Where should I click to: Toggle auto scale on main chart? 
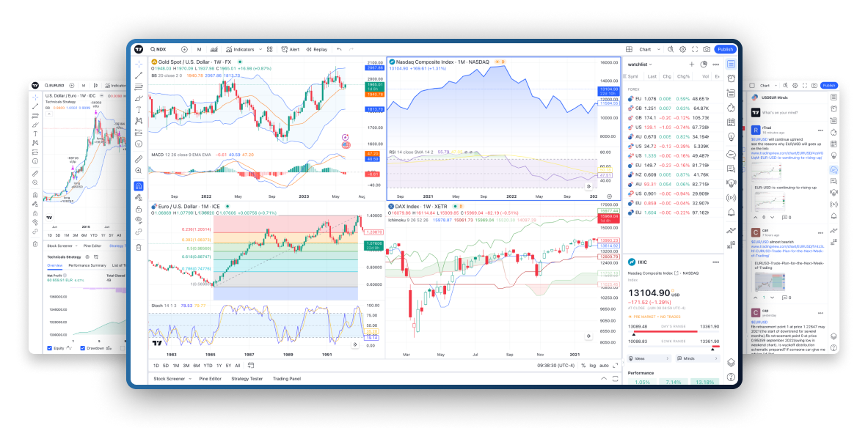pyautogui.click(x=604, y=366)
